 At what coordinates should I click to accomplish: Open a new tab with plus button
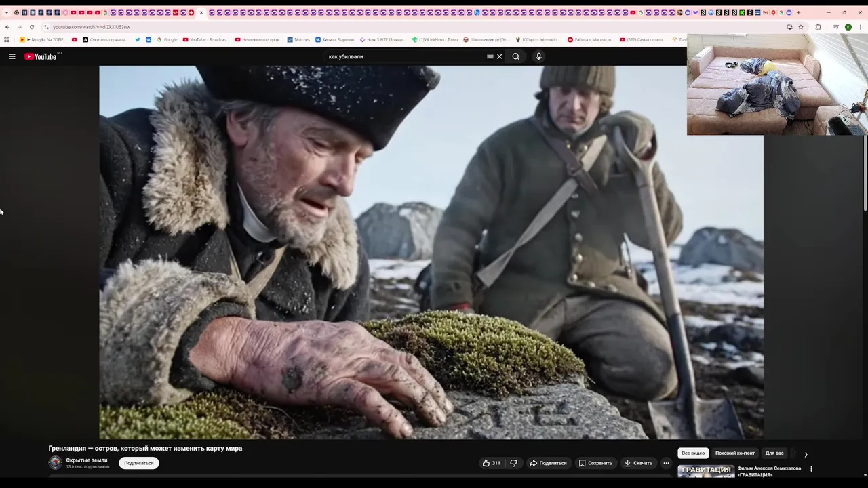[x=798, y=12]
